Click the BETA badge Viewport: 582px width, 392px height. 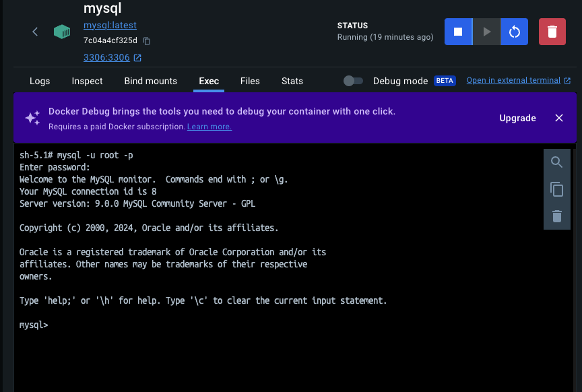(x=445, y=81)
